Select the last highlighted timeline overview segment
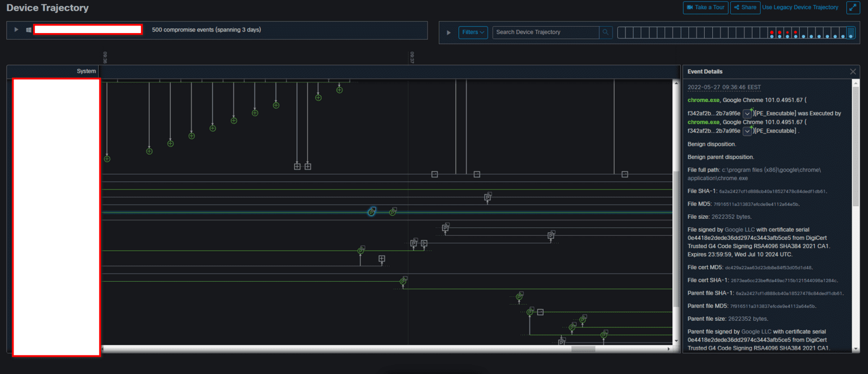 pos(851,33)
